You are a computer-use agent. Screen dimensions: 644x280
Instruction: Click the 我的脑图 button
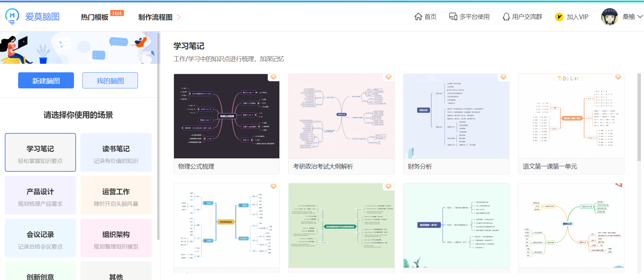110,80
